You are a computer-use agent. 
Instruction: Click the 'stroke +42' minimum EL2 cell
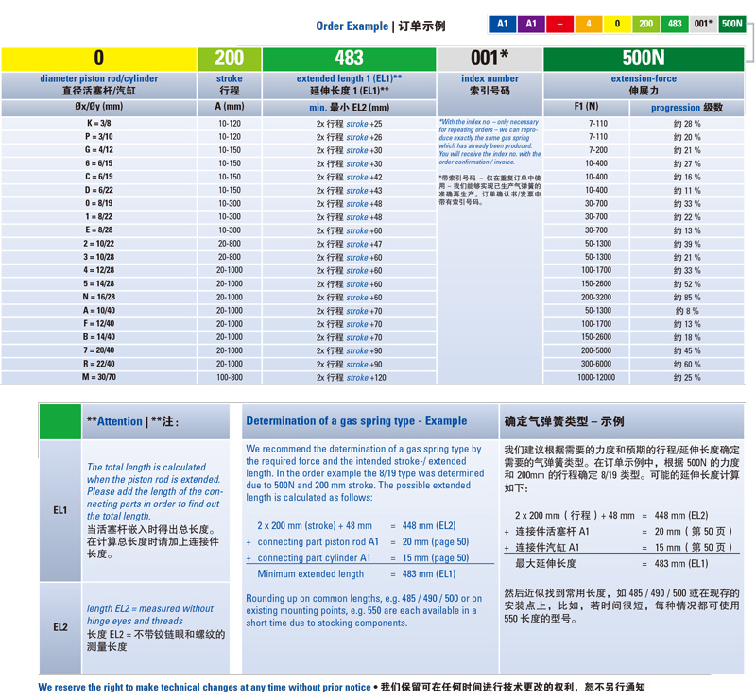pyautogui.click(x=349, y=177)
